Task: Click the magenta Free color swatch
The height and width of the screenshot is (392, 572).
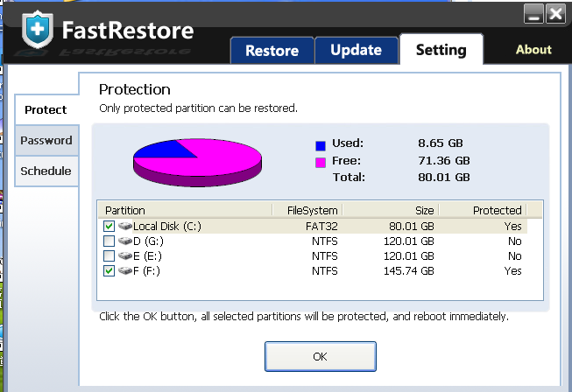Action: [321, 162]
